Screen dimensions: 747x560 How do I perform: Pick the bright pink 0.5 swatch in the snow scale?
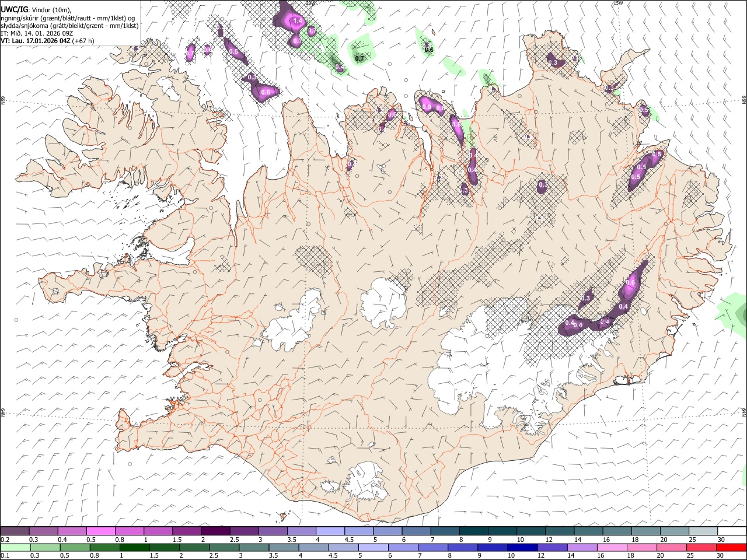point(101,531)
